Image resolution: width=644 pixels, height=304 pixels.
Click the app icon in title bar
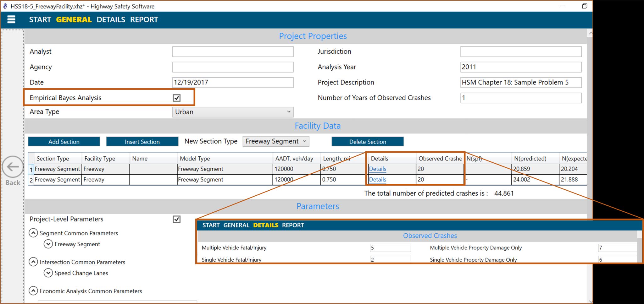coord(5,6)
